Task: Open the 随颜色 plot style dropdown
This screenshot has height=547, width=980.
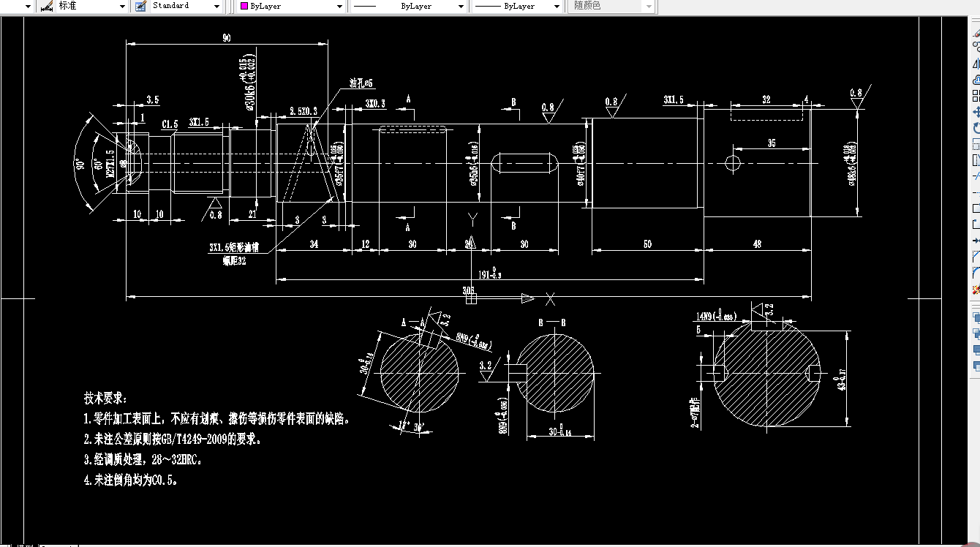Action: 611,6
